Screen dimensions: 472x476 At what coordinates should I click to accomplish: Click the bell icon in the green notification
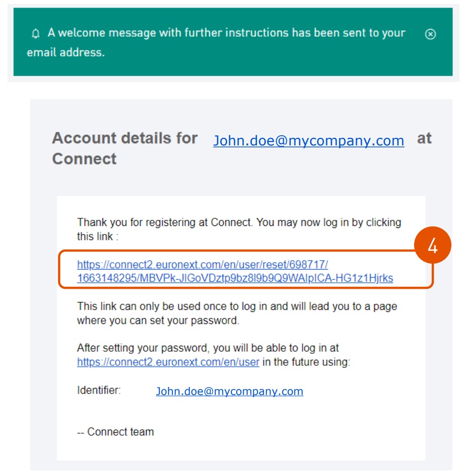[x=36, y=33]
